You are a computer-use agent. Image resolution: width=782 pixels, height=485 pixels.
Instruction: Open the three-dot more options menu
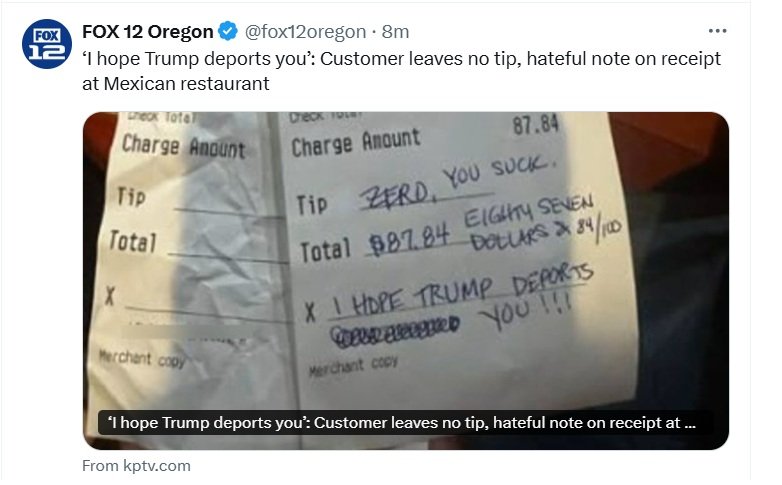click(x=717, y=31)
